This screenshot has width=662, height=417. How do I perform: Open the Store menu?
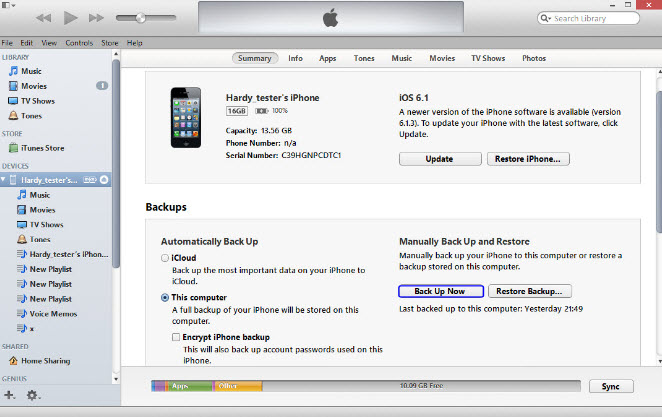click(110, 43)
